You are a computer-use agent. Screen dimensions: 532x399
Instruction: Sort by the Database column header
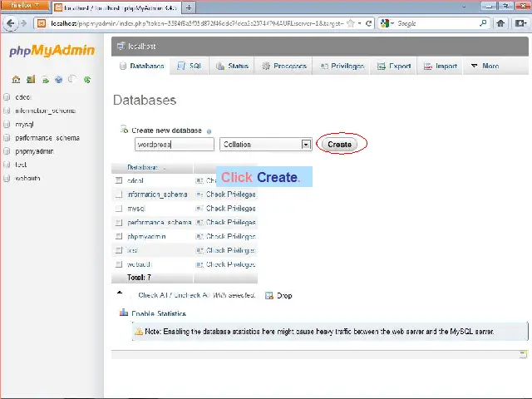point(142,167)
